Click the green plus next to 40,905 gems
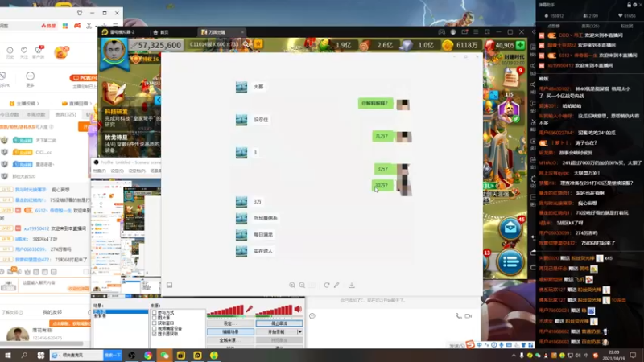The width and height of the screenshot is (644, 362). [x=520, y=45]
